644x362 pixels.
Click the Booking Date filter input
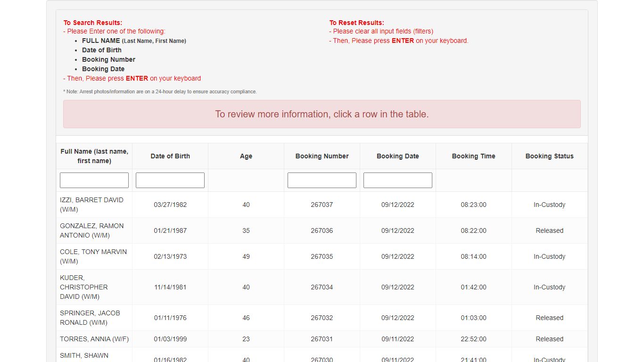[x=398, y=180]
